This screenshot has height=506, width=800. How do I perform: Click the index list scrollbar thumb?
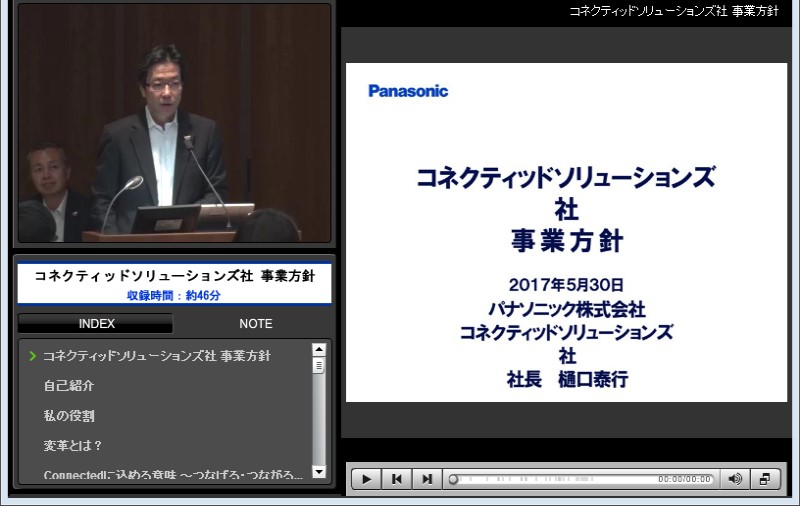319,365
